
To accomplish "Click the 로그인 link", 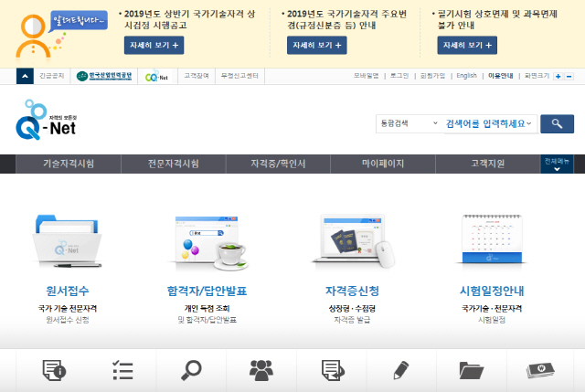I will point(399,76).
